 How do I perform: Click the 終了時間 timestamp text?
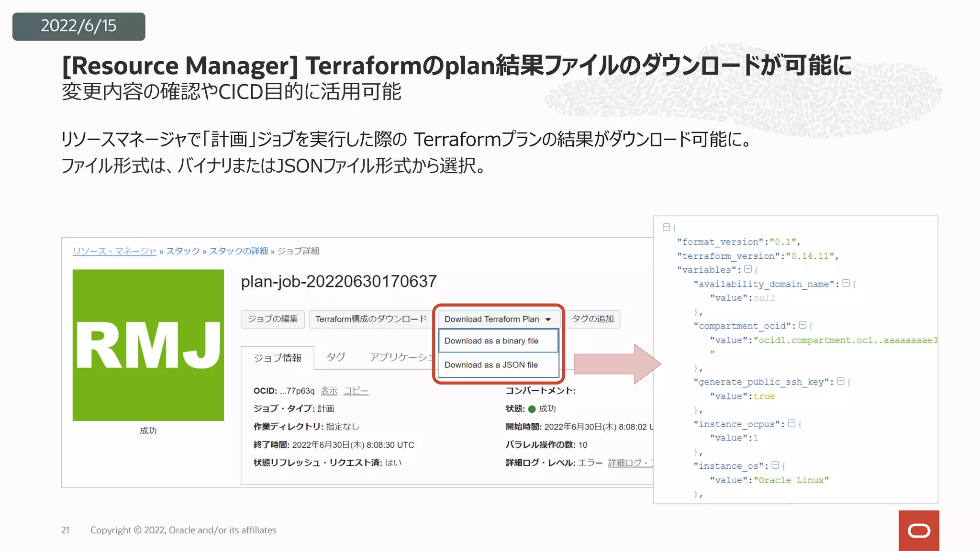click(x=353, y=445)
